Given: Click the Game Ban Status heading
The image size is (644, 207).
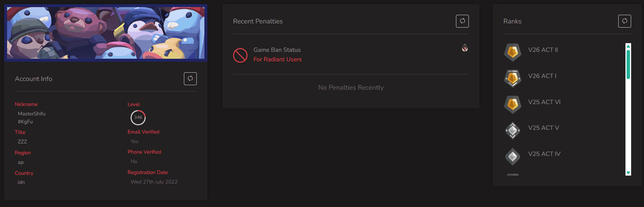Looking at the screenshot, I should coord(277,50).
